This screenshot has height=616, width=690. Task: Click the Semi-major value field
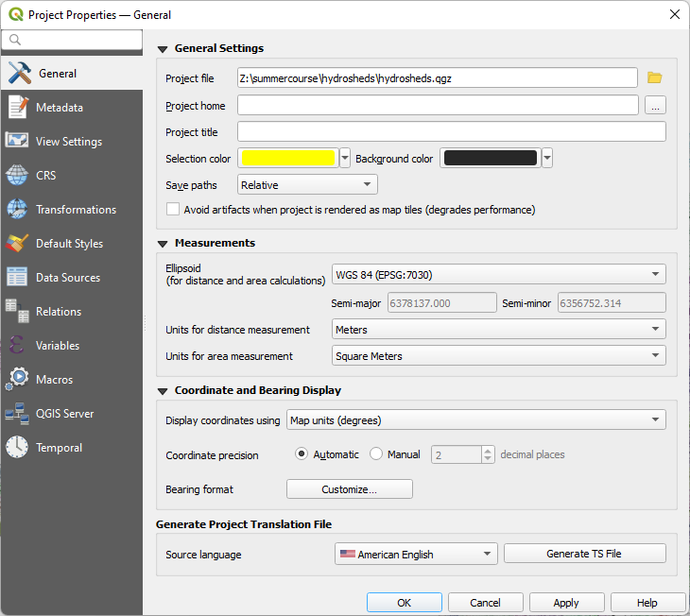[441, 302]
